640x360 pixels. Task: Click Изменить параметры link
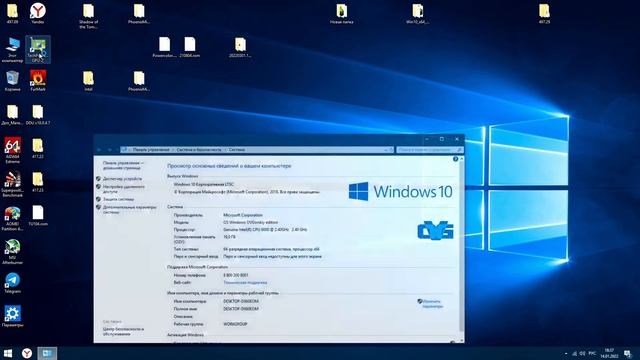point(432,304)
